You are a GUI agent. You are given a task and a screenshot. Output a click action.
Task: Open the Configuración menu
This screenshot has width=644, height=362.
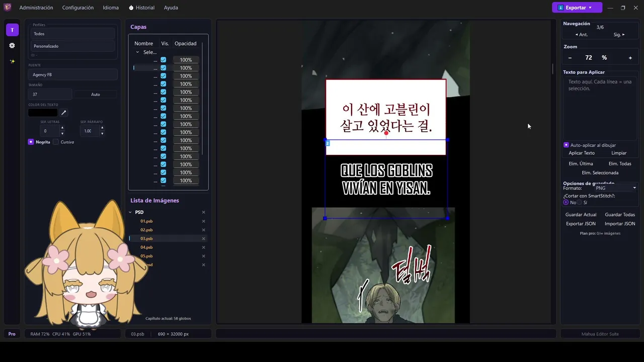(78, 8)
